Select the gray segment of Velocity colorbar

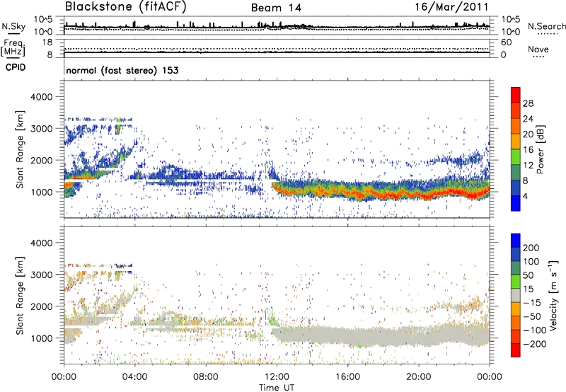[516, 296]
